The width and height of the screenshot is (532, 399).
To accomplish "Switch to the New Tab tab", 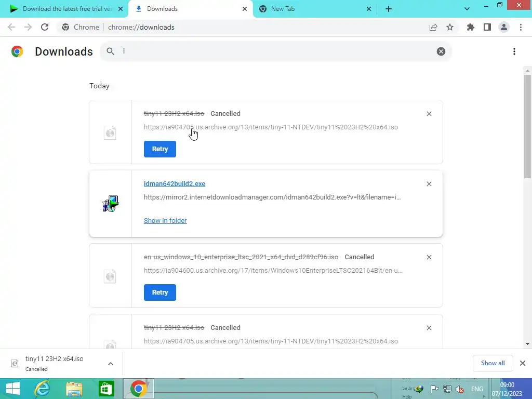I will tap(315, 9).
